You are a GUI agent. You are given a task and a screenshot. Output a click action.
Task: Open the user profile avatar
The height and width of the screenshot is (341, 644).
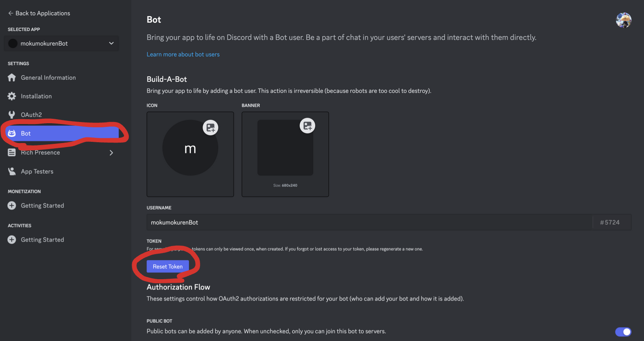623,20
